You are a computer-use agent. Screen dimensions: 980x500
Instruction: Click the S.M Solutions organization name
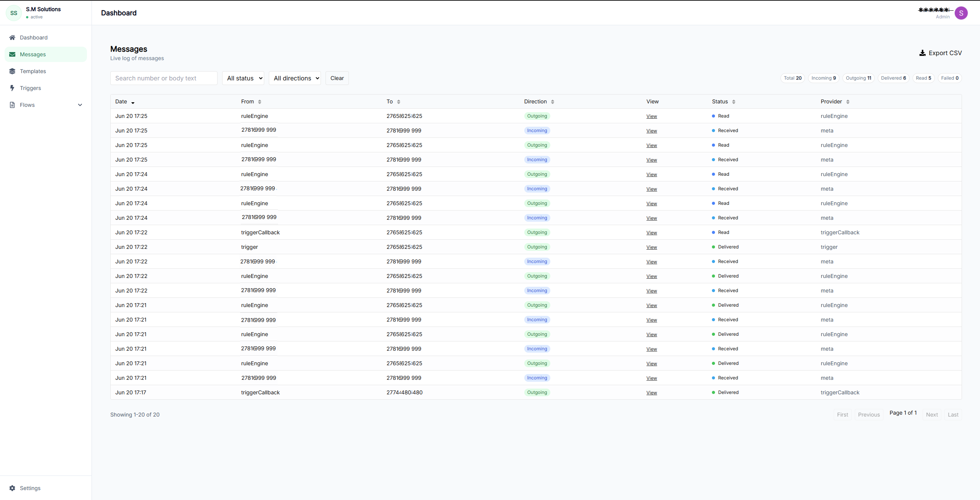point(43,9)
